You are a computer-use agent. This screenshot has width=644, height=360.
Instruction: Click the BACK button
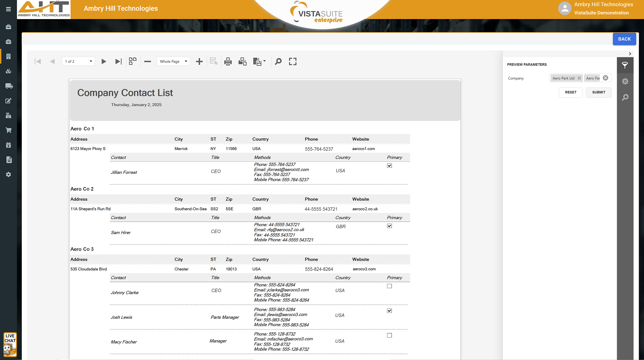pyautogui.click(x=624, y=39)
